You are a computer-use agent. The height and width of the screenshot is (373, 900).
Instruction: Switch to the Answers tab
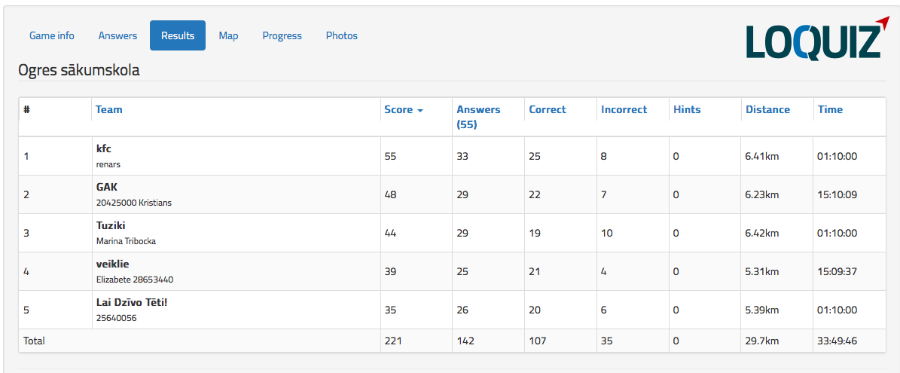tap(118, 36)
